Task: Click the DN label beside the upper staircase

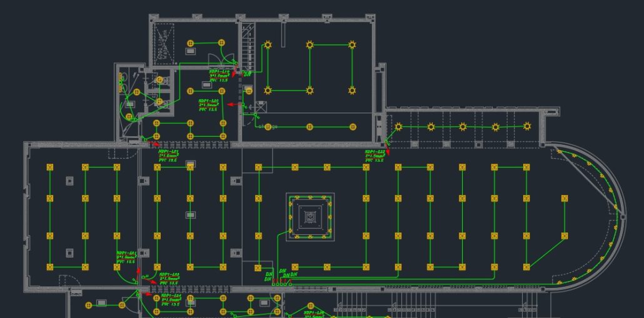Action: click(x=248, y=74)
